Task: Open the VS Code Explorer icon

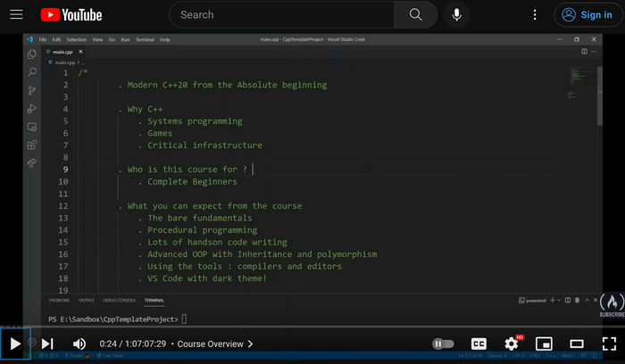Action: click(x=32, y=54)
